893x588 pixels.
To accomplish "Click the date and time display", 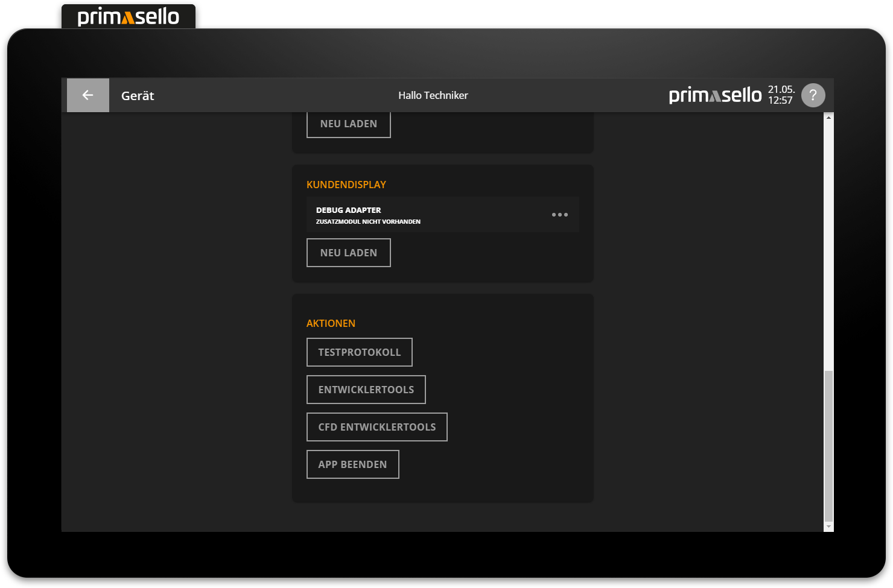I will point(780,95).
